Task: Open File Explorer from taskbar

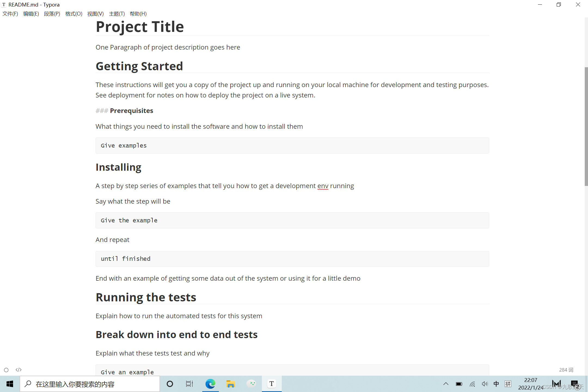Action: [x=231, y=384]
